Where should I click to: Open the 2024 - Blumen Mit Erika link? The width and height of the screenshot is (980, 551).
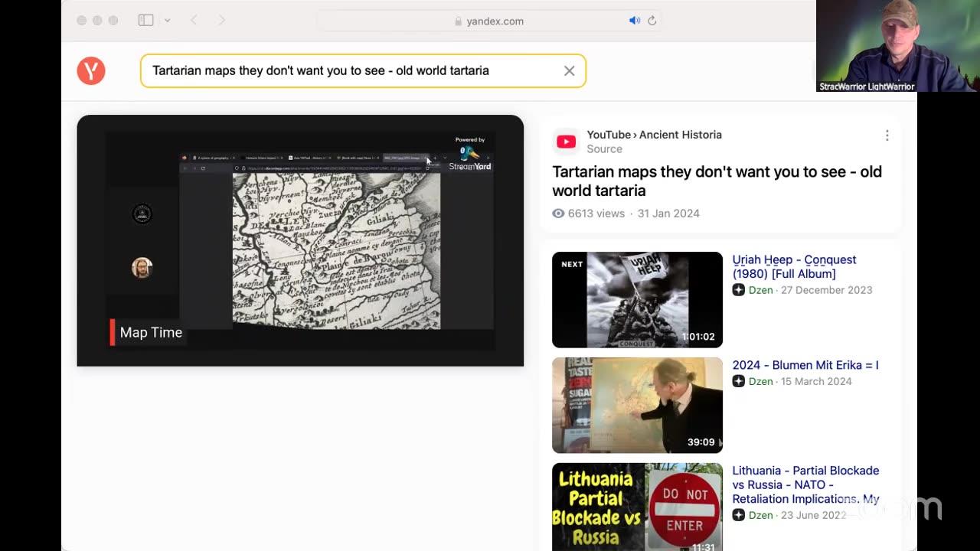click(x=805, y=365)
